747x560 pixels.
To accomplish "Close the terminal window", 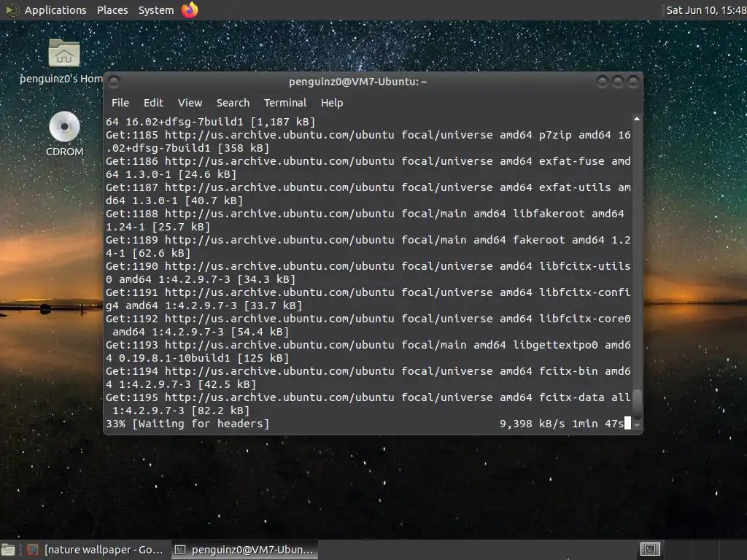I will pyautogui.click(x=632, y=82).
